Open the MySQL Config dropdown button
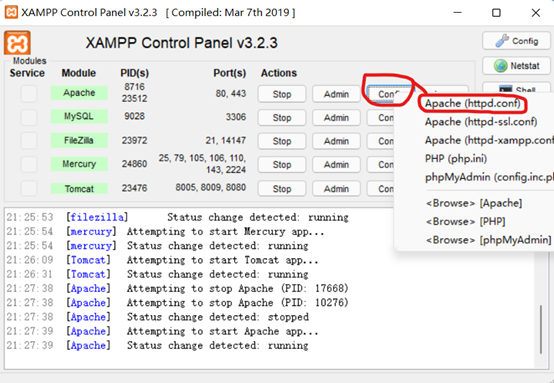Image resolution: width=554 pixels, height=383 pixels. [x=381, y=118]
